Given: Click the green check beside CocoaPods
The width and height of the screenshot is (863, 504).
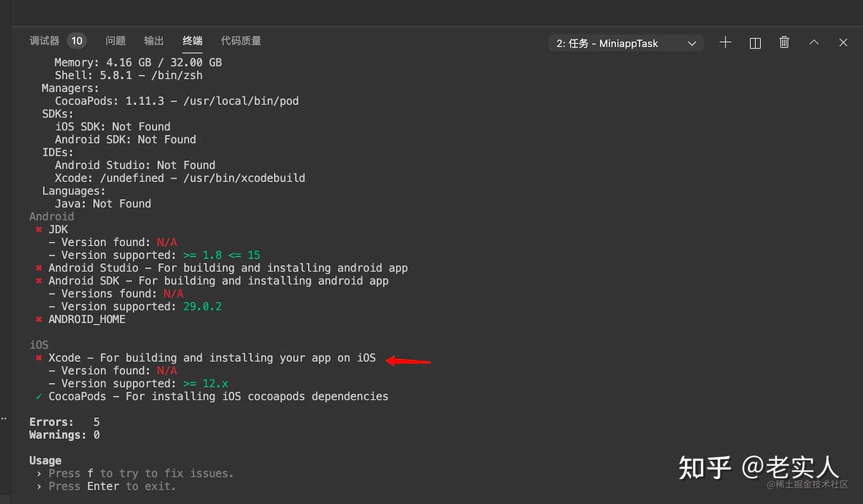Looking at the screenshot, I should tap(39, 397).
